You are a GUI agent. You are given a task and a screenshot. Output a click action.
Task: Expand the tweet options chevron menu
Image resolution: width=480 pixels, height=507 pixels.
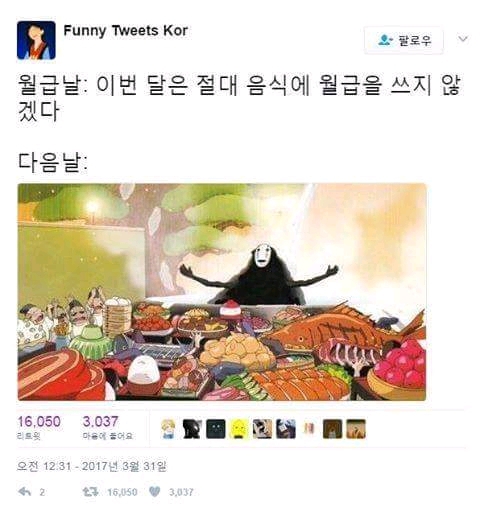pyautogui.click(x=463, y=39)
